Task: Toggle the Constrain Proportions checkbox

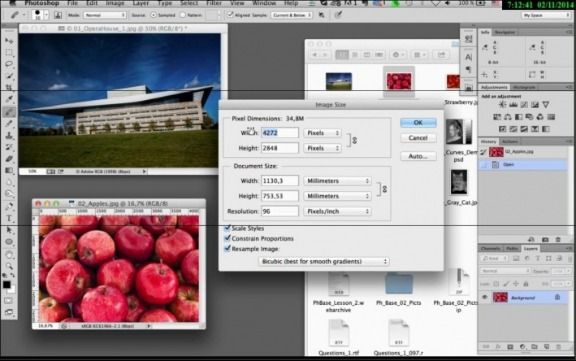Action: [227, 238]
